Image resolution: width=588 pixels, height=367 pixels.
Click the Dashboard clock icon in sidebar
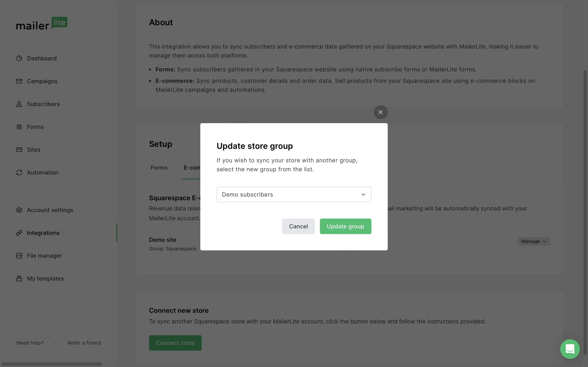pos(19,59)
